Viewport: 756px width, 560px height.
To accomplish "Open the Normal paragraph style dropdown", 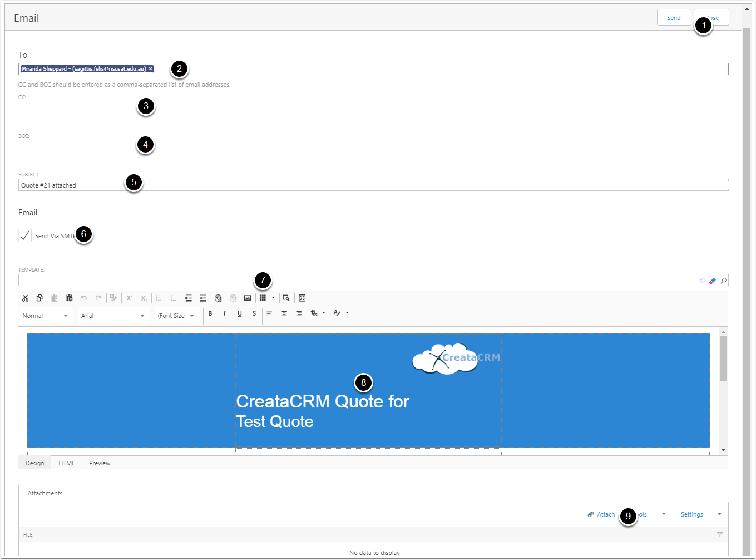I will [x=45, y=316].
